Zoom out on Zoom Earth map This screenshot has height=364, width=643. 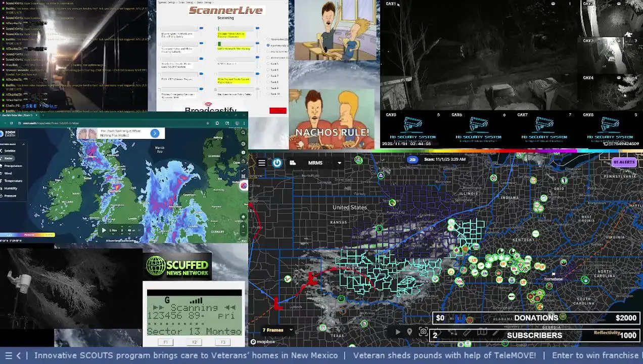(243, 233)
